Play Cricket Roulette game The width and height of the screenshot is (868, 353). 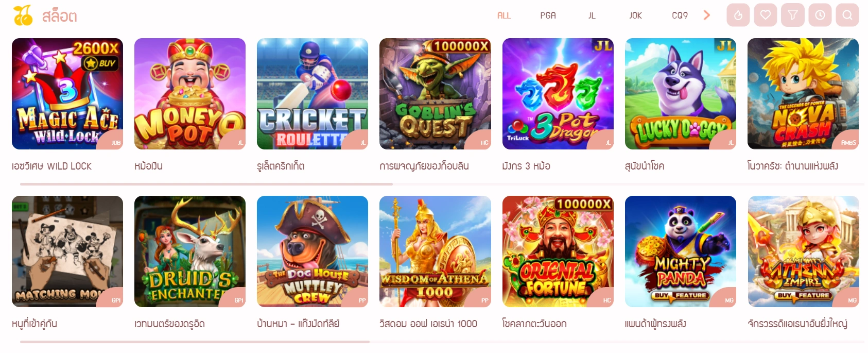[313, 94]
